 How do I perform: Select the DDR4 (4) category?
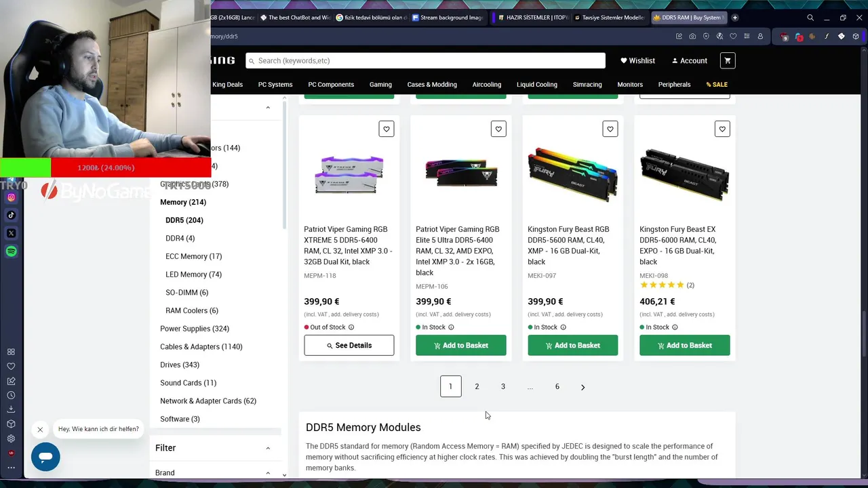[x=180, y=239]
